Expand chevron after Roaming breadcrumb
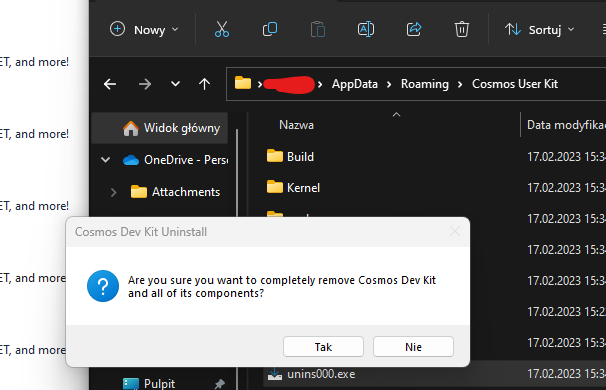 pyautogui.click(x=460, y=84)
